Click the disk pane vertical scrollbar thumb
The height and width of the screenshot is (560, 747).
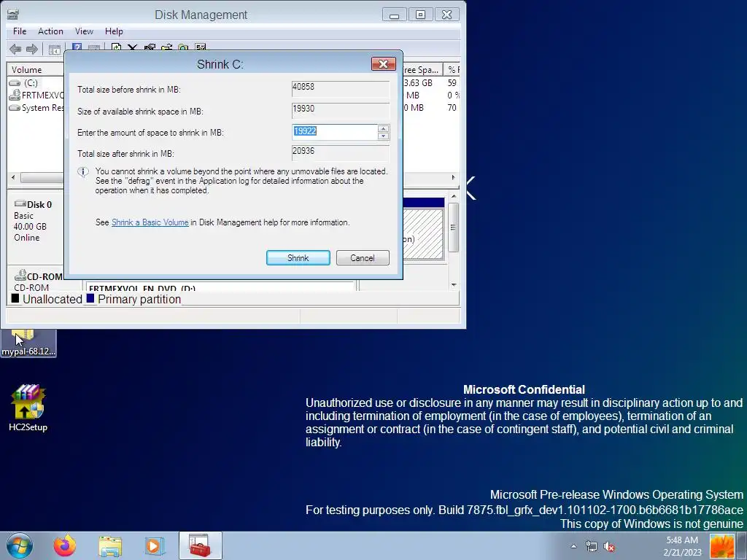tap(454, 227)
